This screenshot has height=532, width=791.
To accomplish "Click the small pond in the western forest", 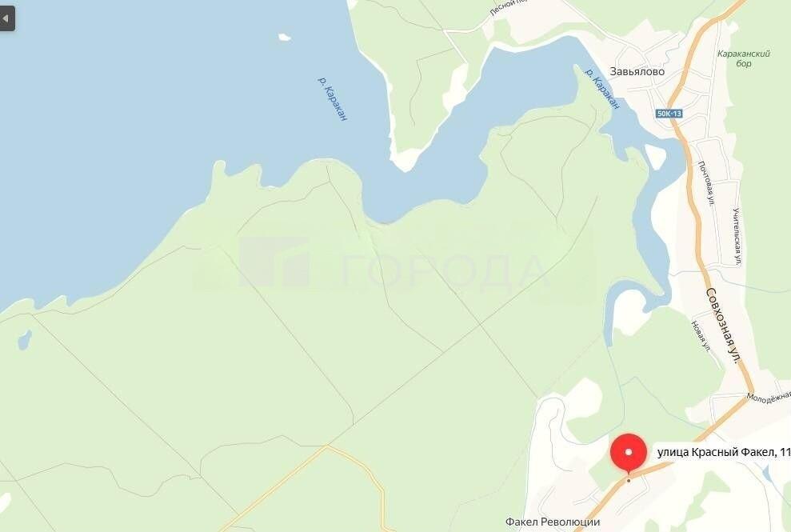I will click(25, 340).
